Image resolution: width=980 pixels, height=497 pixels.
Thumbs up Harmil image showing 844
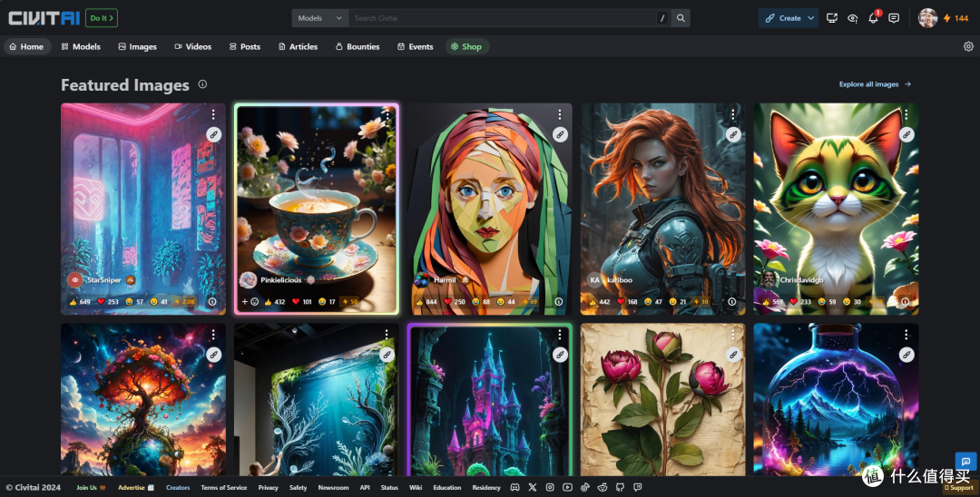[x=426, y=302]
